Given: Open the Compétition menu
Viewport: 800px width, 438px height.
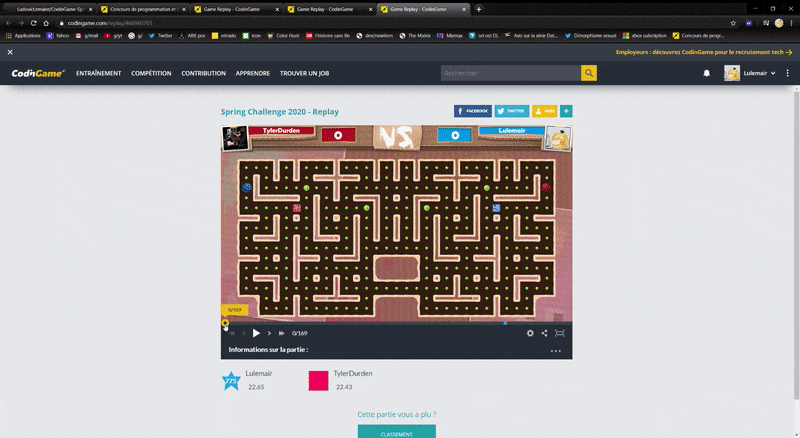Looking at the screenshot, I should point(151,74).
